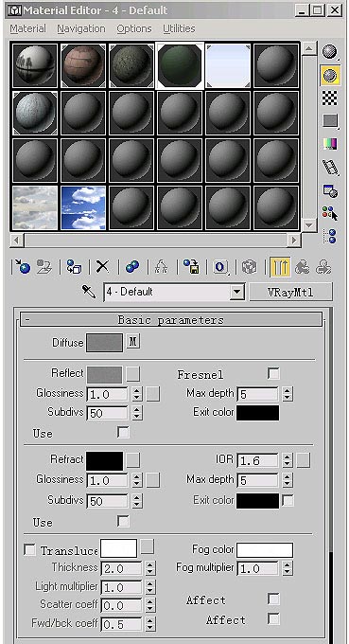The width and height of the screenshot is (349, 644).
Task: Click Fwd/bck coeff spinner arrows
Action: click(150, 625)
